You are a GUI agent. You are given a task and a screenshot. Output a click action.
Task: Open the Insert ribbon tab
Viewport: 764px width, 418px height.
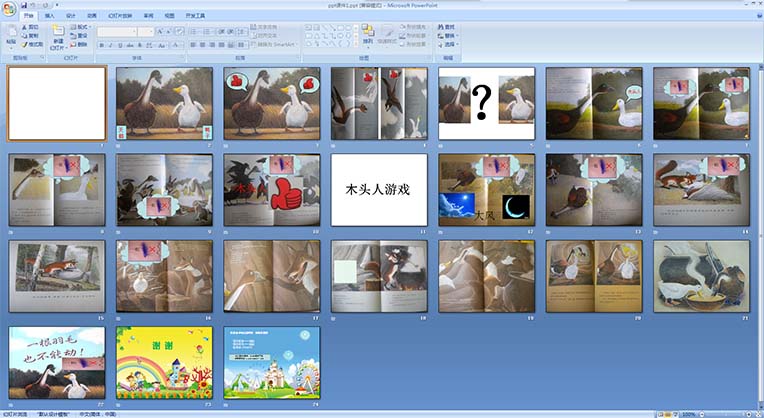[x=50, y=16]
